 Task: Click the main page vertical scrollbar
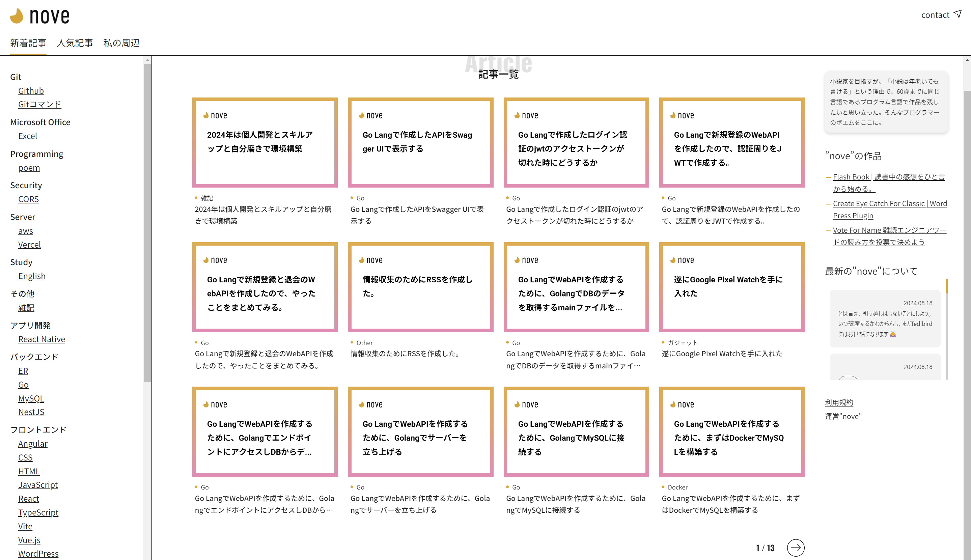(x=967, y=325)
